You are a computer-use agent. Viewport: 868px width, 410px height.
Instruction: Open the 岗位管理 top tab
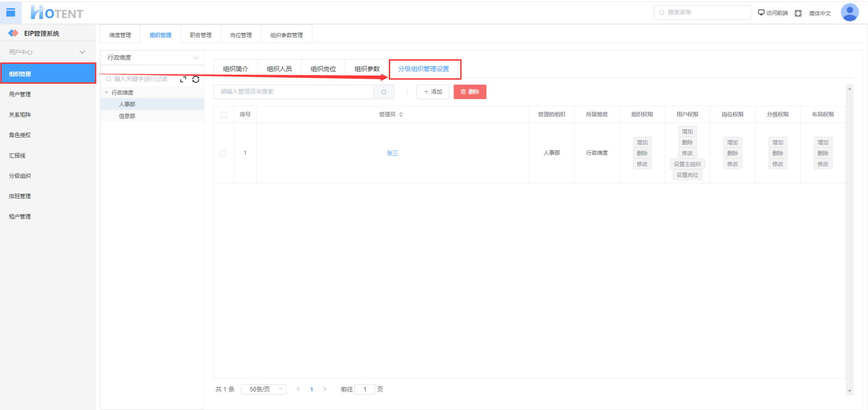pos(241,35)
